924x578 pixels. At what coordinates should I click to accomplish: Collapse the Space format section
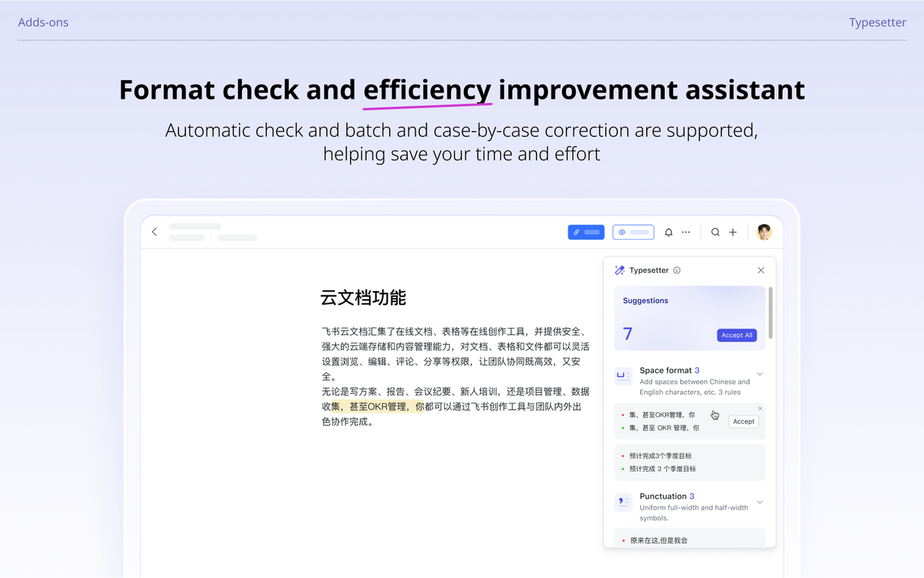pyautogui.click(x=759, y=374)
